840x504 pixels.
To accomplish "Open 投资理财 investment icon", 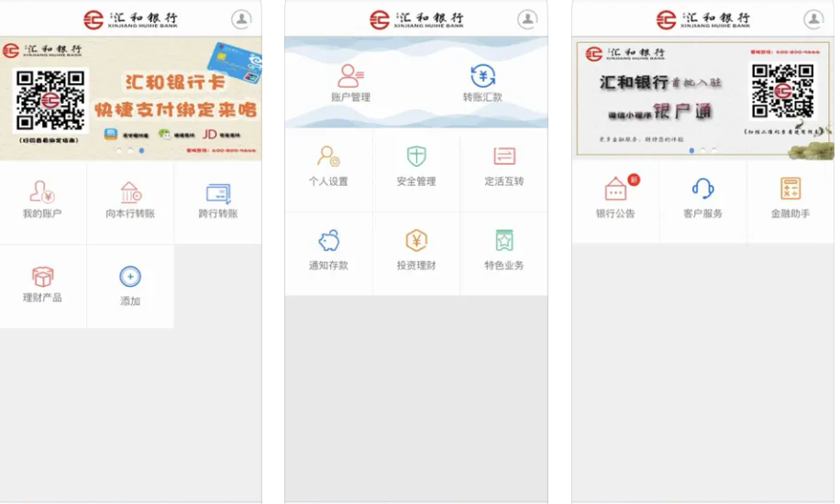I will [x=416, y=240].
